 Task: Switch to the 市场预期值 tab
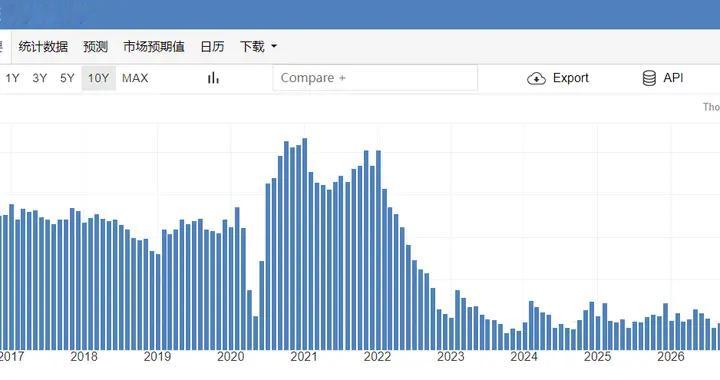[154, 46]
